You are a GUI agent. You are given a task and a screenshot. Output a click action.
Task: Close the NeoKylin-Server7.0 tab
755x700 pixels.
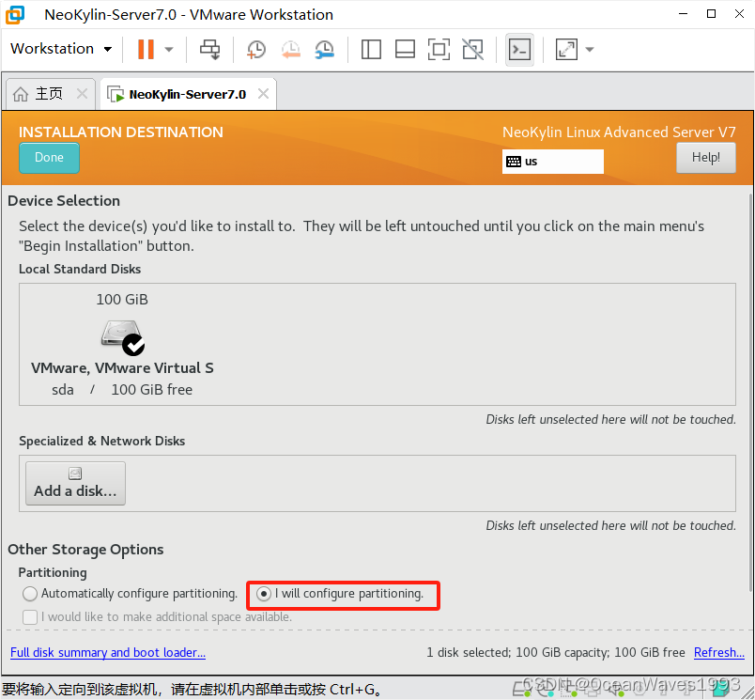click(x=263, y=93)
